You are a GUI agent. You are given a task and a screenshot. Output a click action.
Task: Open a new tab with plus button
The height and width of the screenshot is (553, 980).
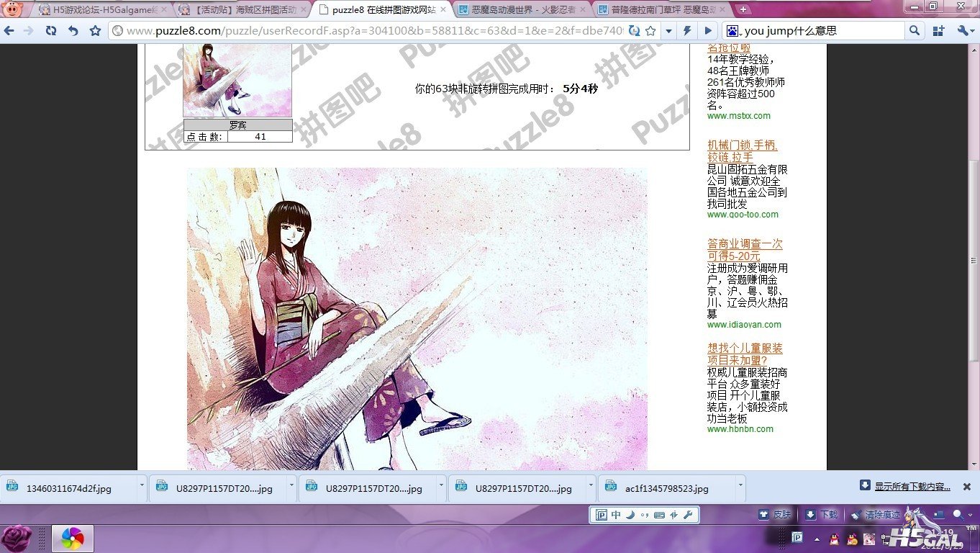coord(743,9)
